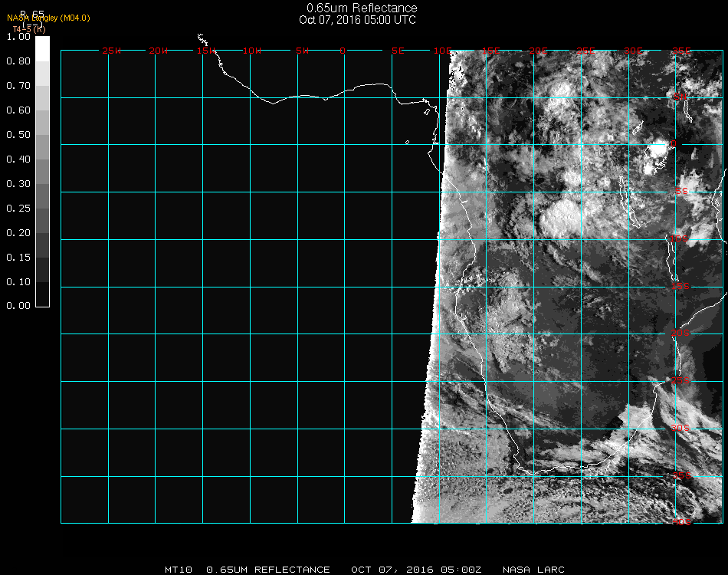Click the 'NASA Langley (M04.0)' label
Viewport: 728px width, 575px height.
[x=48, y=18]
